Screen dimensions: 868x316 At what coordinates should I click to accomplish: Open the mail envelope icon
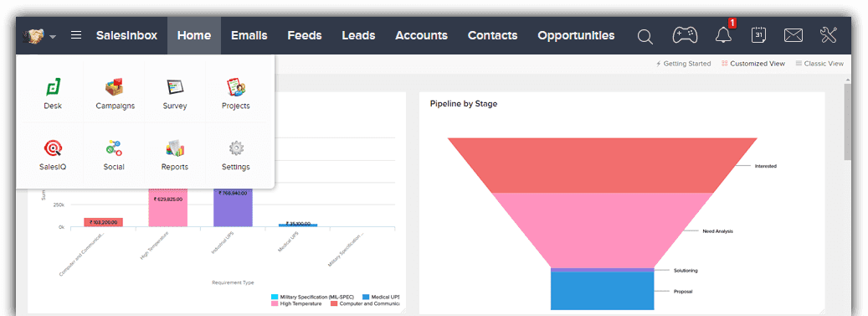[794, 35]
